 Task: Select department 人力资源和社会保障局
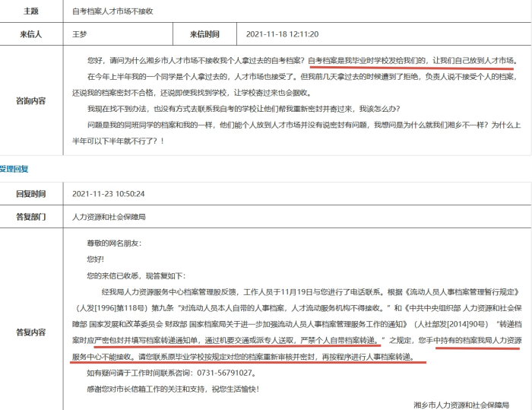tap(109, 217)
